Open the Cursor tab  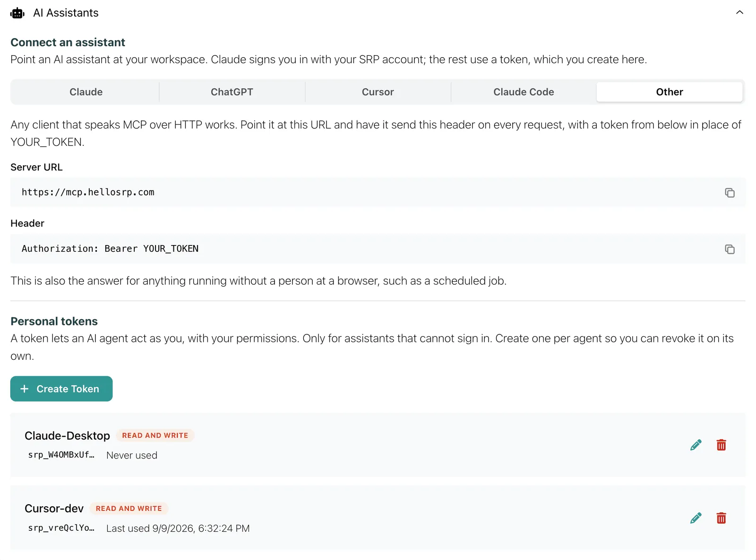tap(378, 92)
